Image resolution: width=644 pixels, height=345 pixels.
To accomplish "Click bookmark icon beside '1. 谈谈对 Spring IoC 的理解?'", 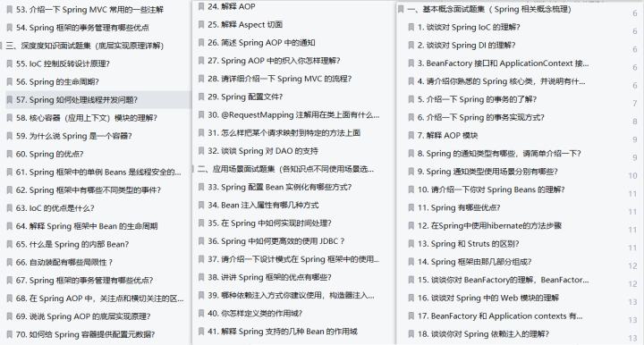I will [x=411, y=27].
